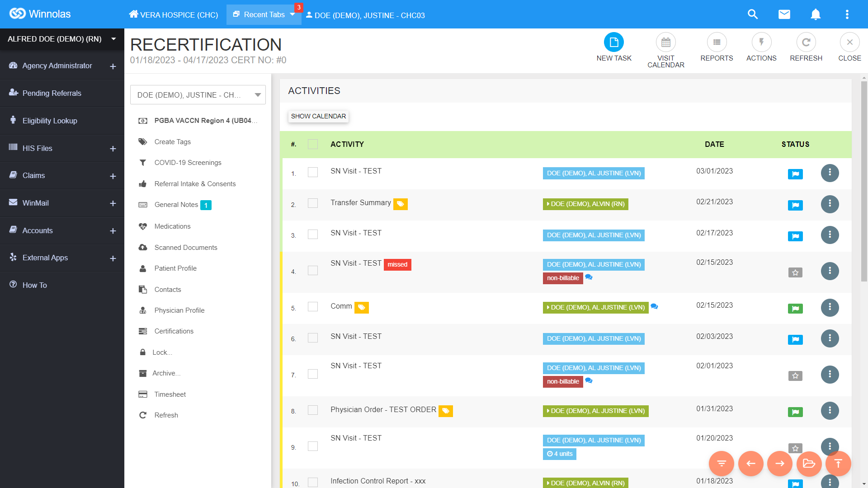868x488 pixels.
Task: Click the non-billable badge on row 7
Action: click(563, 381)
